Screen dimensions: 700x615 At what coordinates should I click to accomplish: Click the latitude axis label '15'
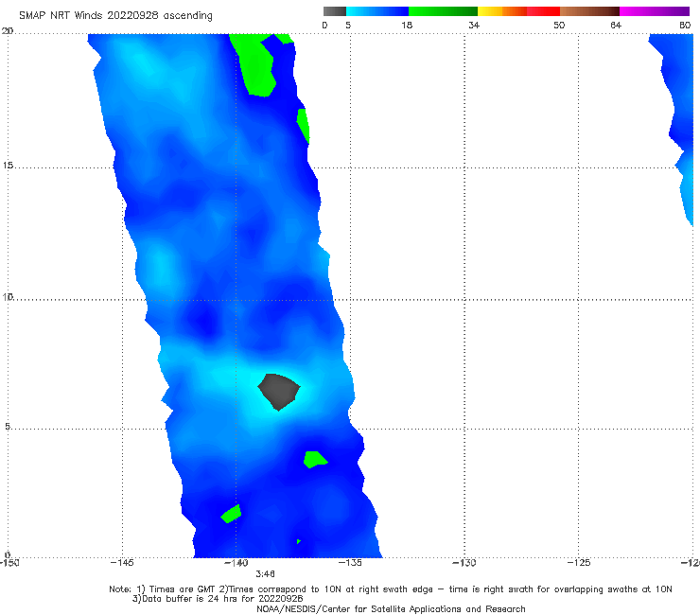click(8, 166)
